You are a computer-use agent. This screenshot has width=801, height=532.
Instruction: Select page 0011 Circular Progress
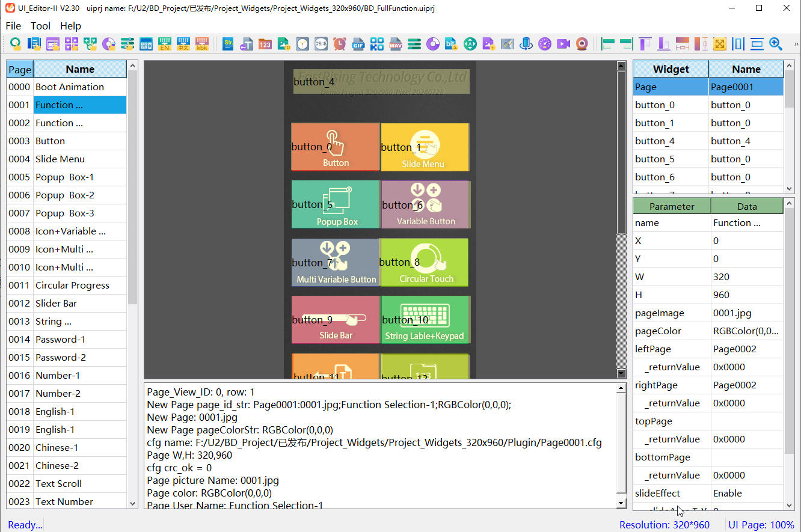pos(66,285)
